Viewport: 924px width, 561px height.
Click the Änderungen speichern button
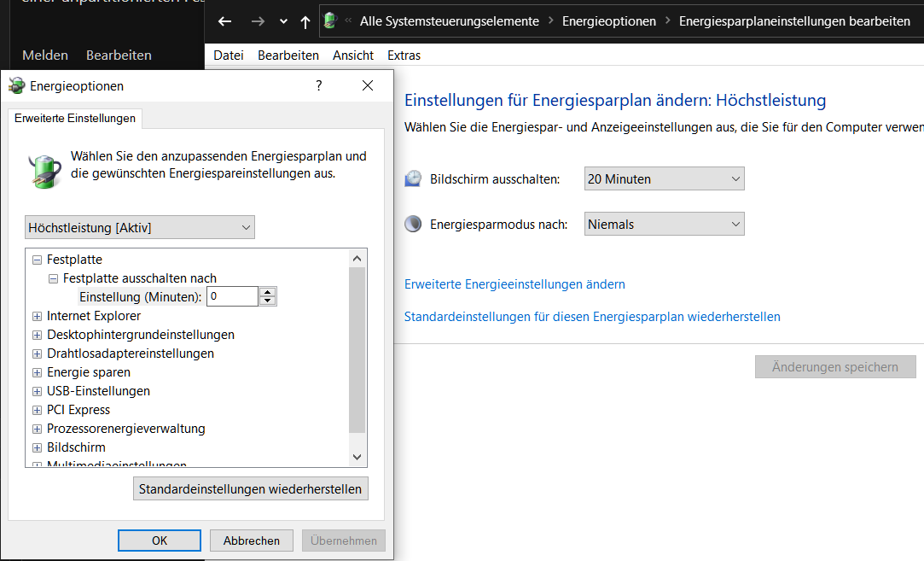[x=835, y=367]
